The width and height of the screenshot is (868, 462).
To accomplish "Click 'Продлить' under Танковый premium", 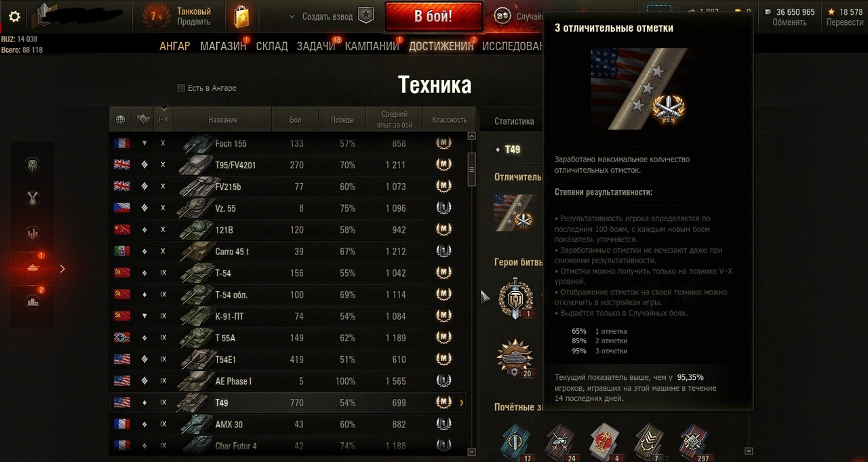I will coord(194,22).
